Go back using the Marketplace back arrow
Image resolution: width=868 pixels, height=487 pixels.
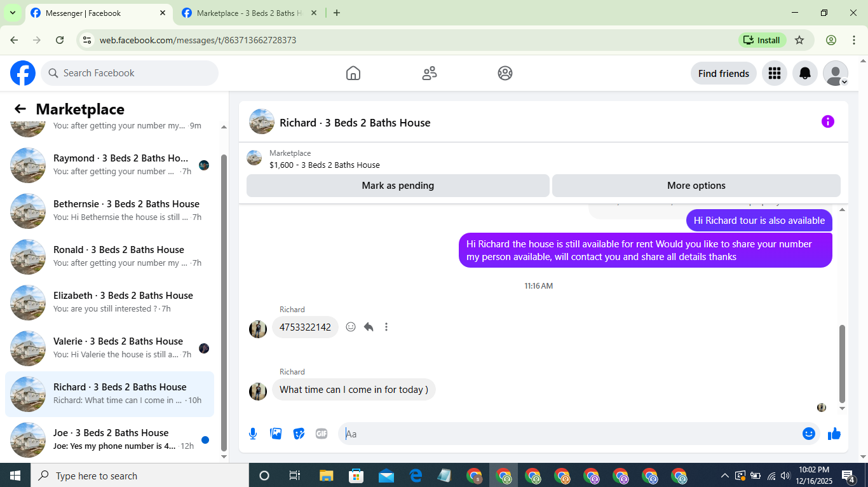[20, 109]
